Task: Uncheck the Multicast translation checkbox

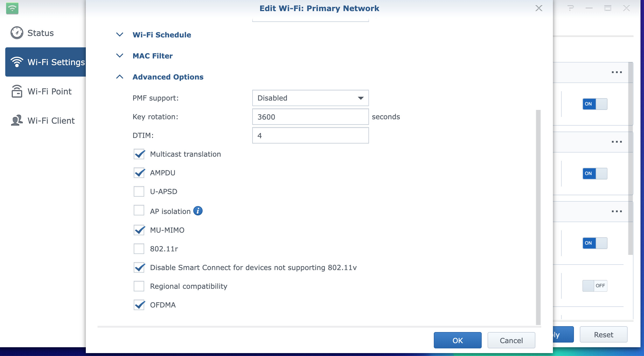Action: point(139,154)
